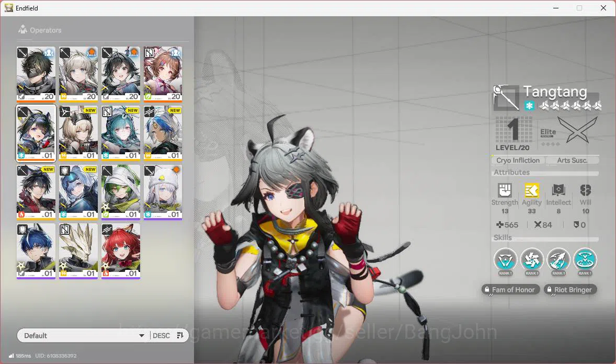Click the crossed Elite emblem
The height and width of the screenshot is (364, 616).
click(577, 130)
